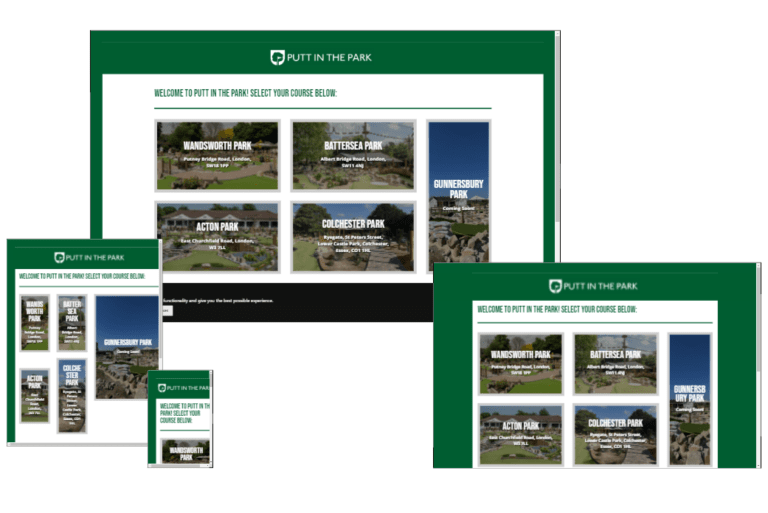Click the Putt in the Park logo in the large desktop window
Screen dimensions: 768x513
pyautogui.click(x=321, y=57)
